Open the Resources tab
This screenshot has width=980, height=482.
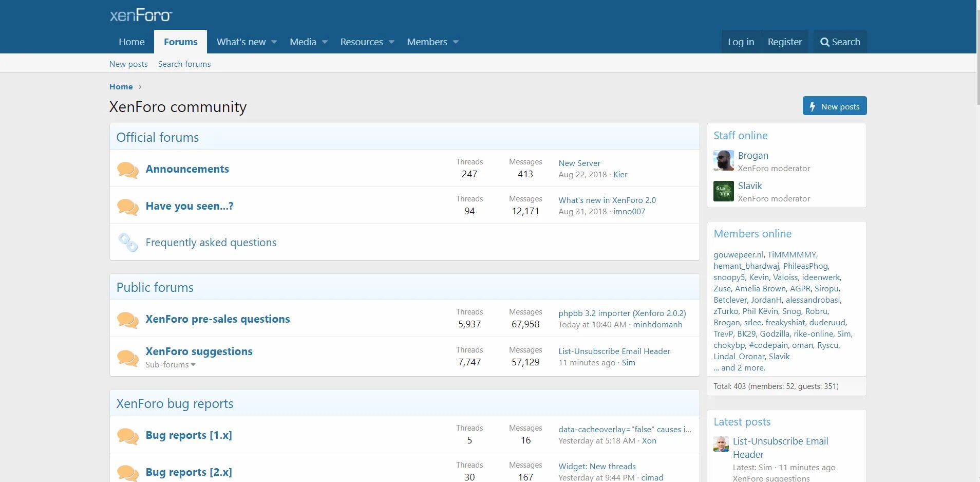362,42
